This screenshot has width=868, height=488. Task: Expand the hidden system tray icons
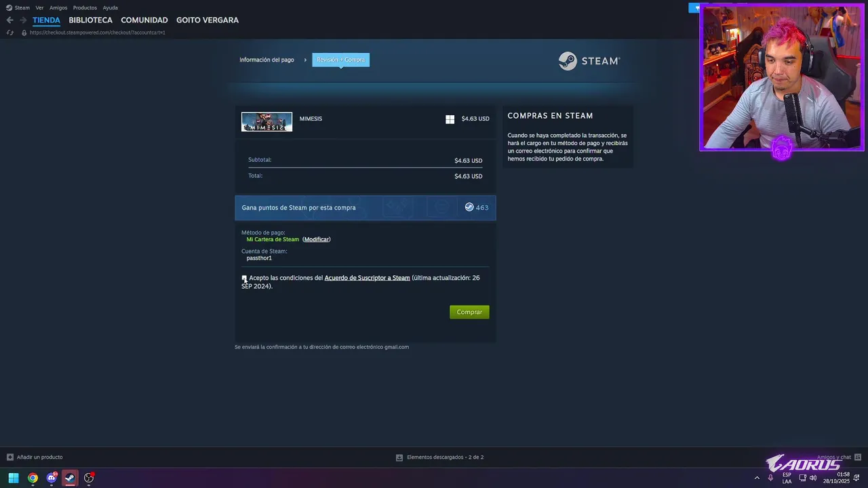(x=757, y=478)
